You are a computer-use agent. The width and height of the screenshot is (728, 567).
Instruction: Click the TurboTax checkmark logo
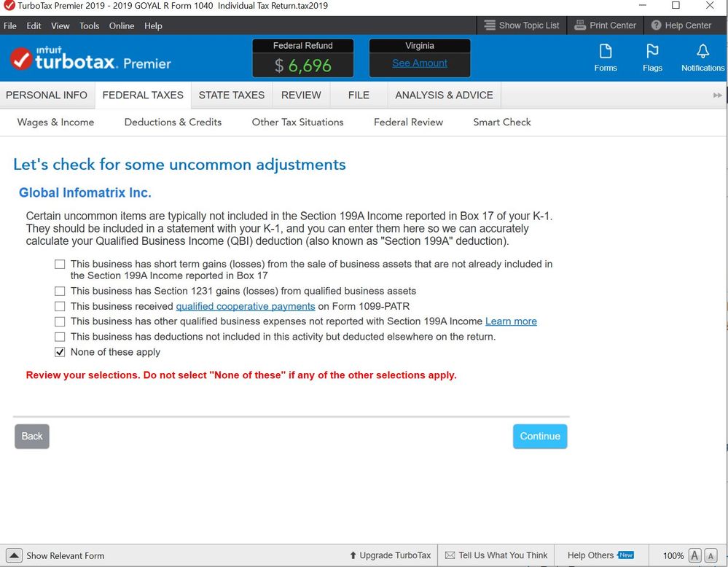21,58
